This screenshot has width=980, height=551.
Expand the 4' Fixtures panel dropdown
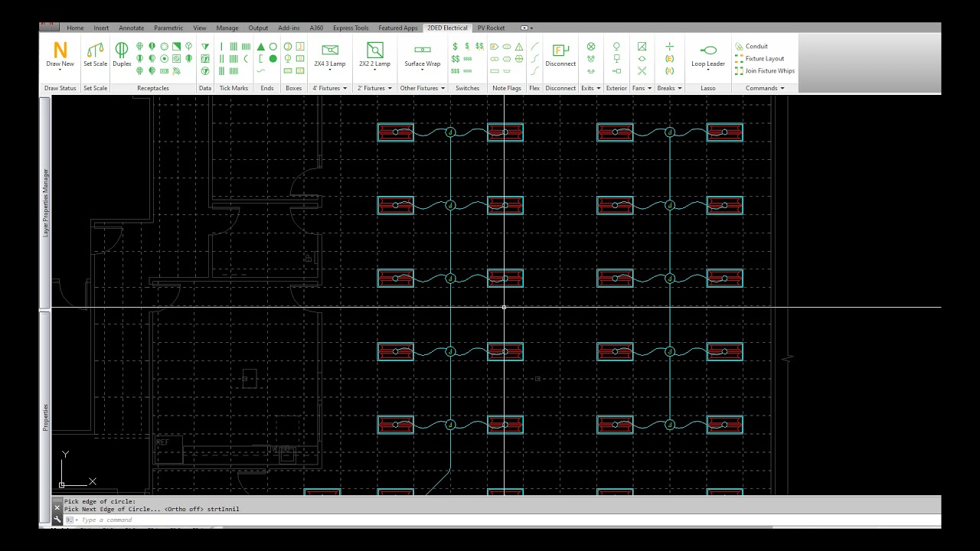[x=329, y=88]
